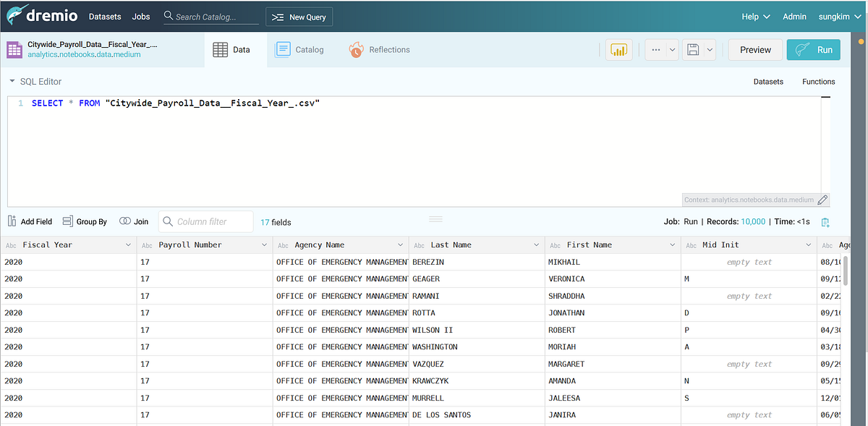This screenshot has width=868, height=426.
Task: Open the Jobs page
Action: pos(140,16)
